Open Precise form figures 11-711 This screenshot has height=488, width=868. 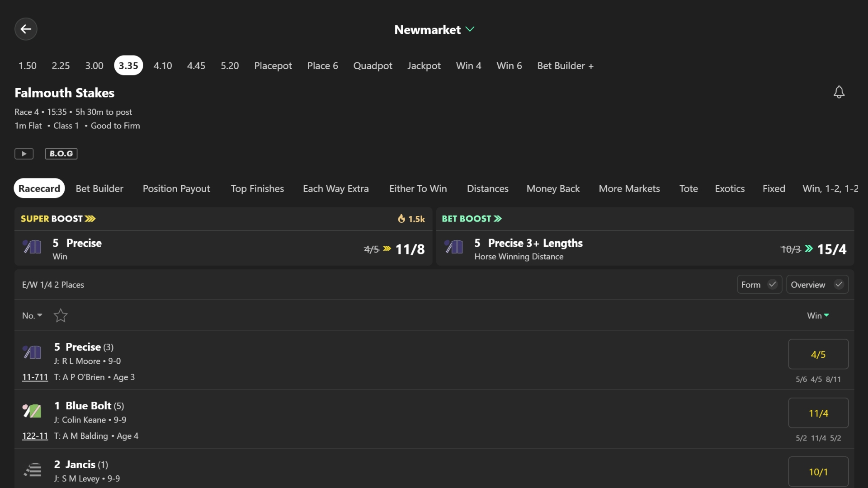(x=35, y=377)
